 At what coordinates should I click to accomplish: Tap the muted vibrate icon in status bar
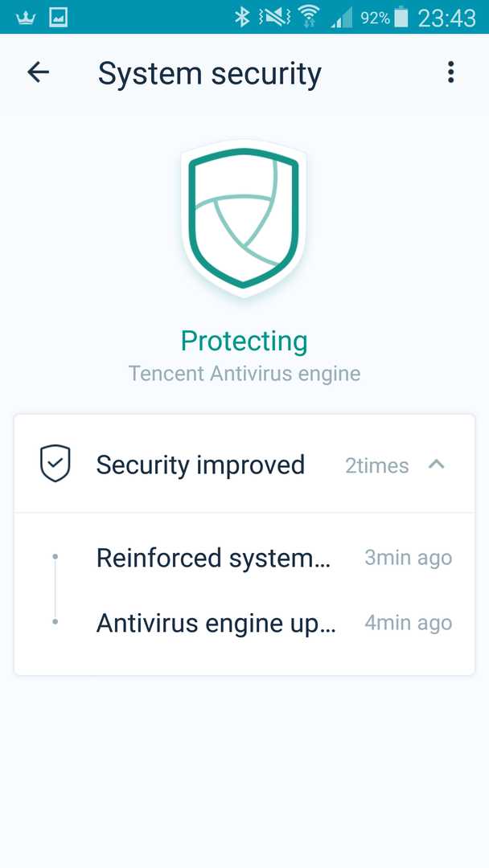275,17
